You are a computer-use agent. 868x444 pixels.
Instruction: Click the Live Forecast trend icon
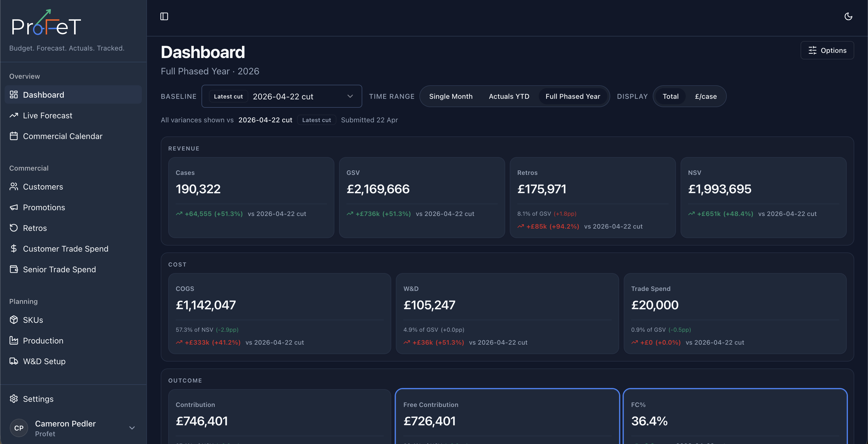click(x=14, y=115)
